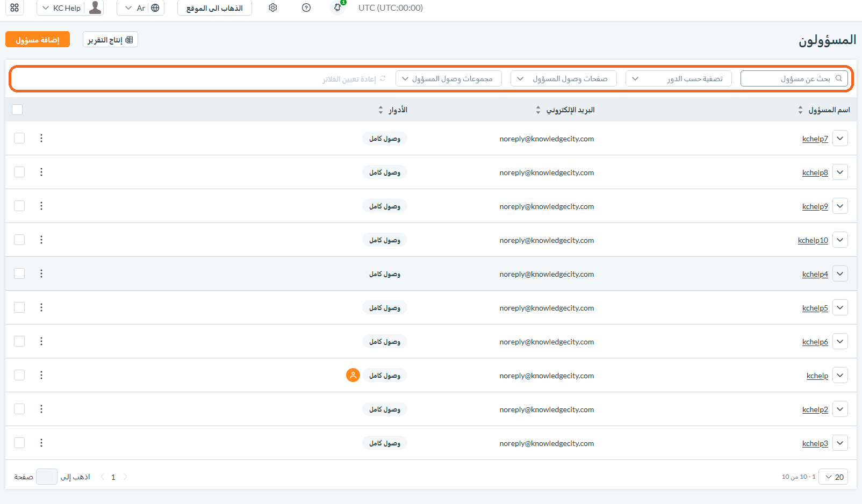
Task: Click إعادة تعيين الفلاتر reset link
Action: coord(354,79)
